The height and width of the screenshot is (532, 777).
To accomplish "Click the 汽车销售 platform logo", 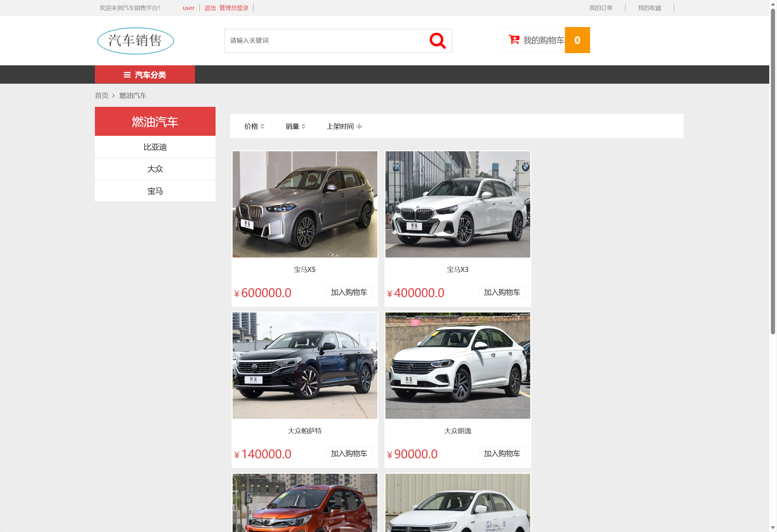I will click(x=135, y=40).
